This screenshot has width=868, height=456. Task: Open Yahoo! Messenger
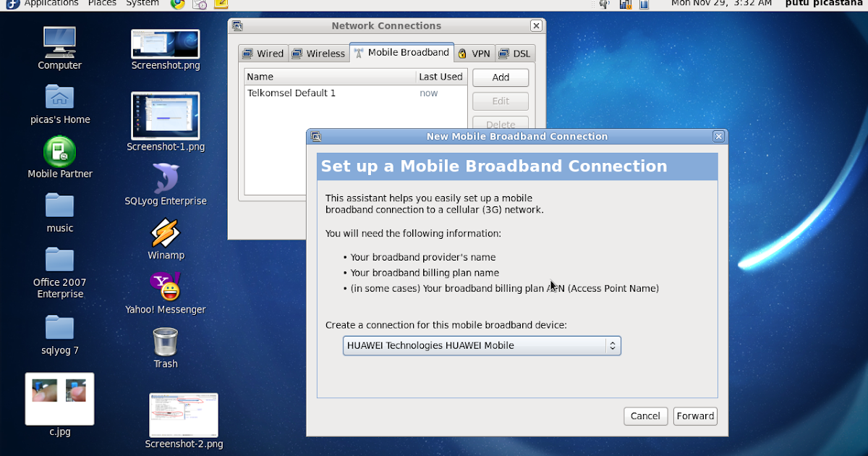[x=165, y=288]
